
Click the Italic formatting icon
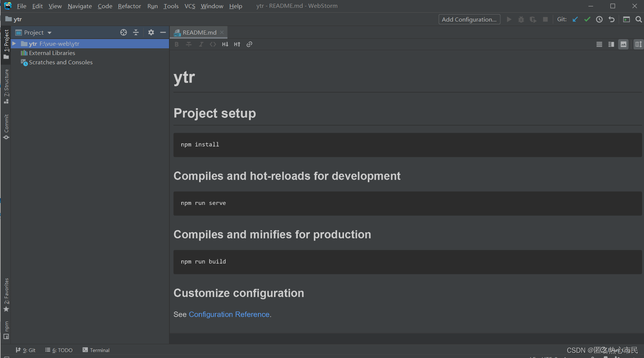tap(201, 44)
